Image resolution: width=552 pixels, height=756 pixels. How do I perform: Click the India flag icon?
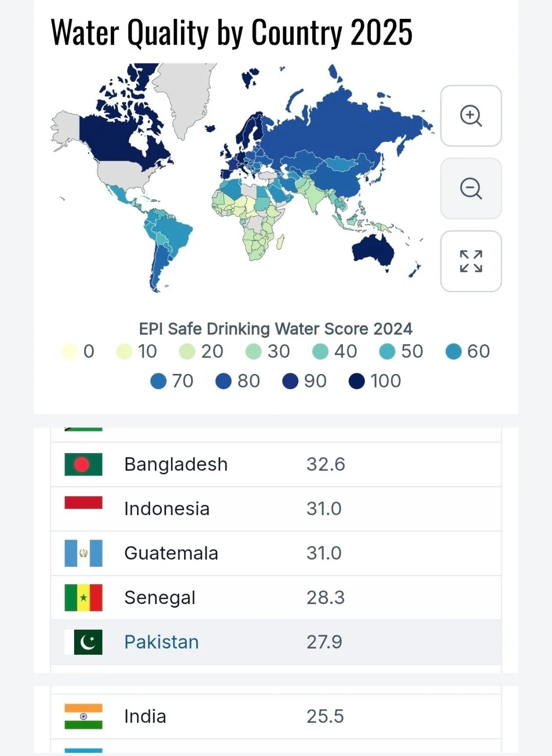pyautogui.click(x=83, y=716)
